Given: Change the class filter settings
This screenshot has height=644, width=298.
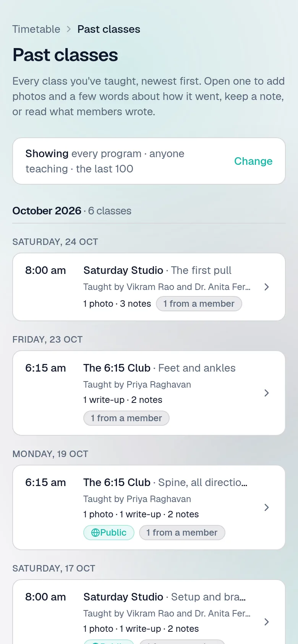Looking at the screenshot, I should click(x=253, y=161).
